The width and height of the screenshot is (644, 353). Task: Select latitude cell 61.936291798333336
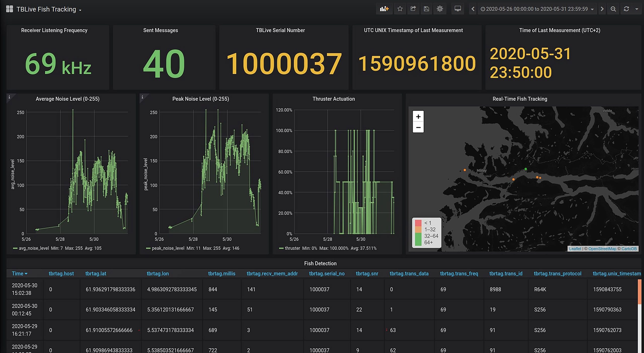coord(110,289)
